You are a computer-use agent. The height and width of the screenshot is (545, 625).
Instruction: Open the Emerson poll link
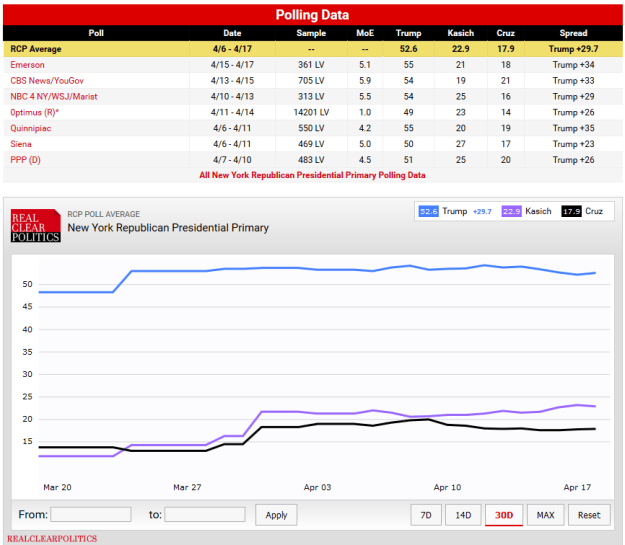coord(31,64)
